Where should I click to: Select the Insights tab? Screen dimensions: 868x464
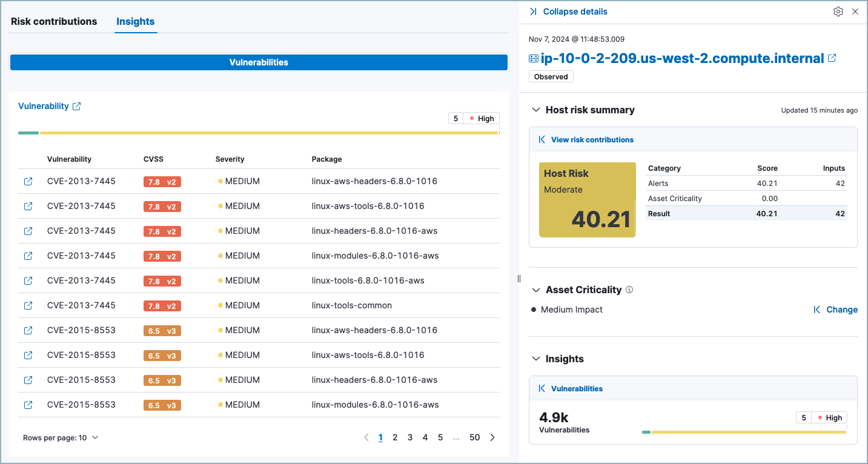pyautogui.click(x=135, y=21)
